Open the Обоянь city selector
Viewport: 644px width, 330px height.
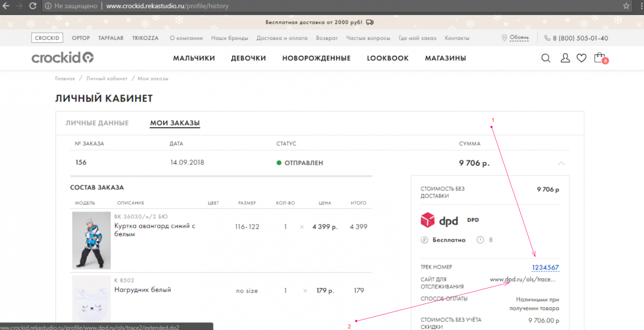519,38
